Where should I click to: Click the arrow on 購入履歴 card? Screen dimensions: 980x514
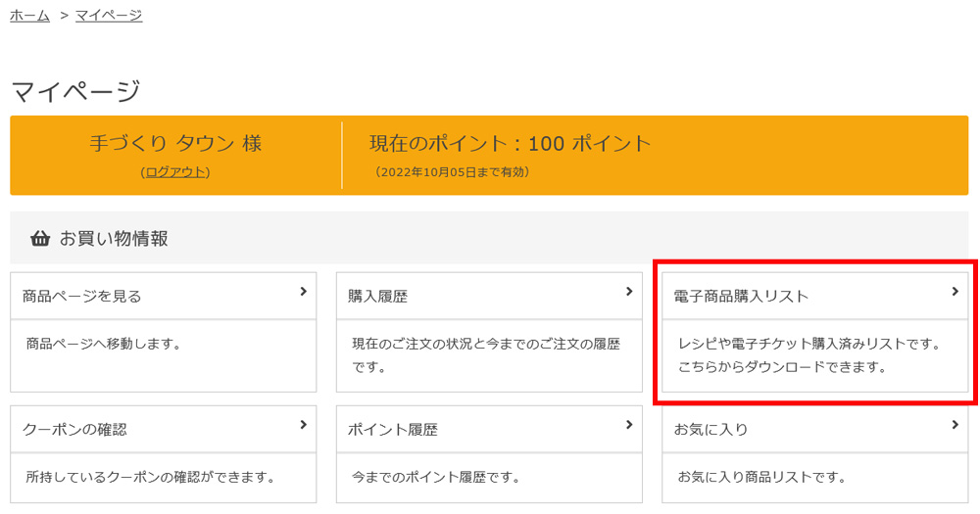click(629, 292)
